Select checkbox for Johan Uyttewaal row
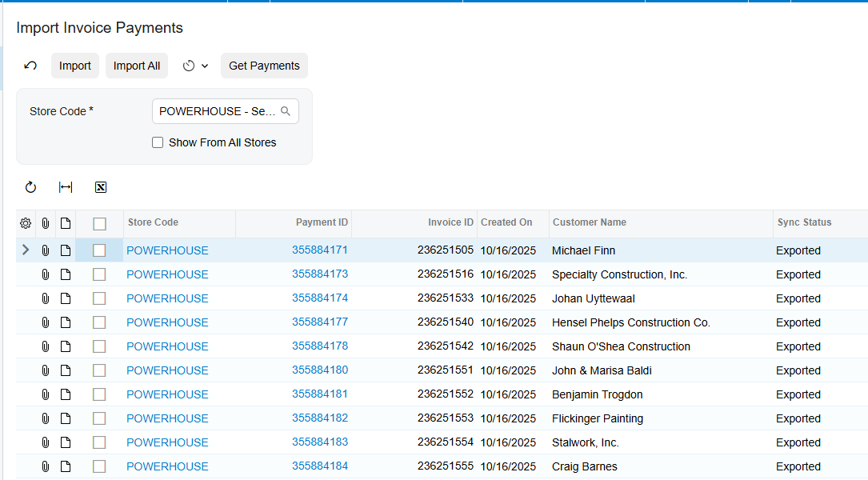The image size is (868, 480). tap(99, 298)
